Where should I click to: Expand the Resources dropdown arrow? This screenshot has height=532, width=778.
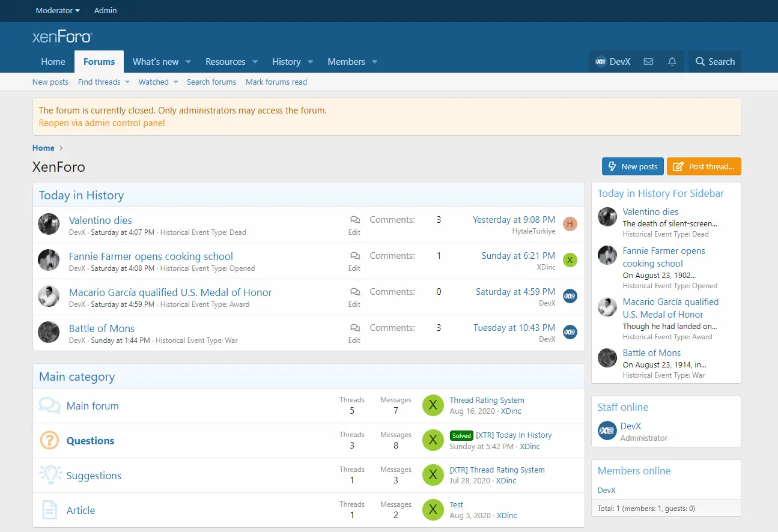(255, 62)
